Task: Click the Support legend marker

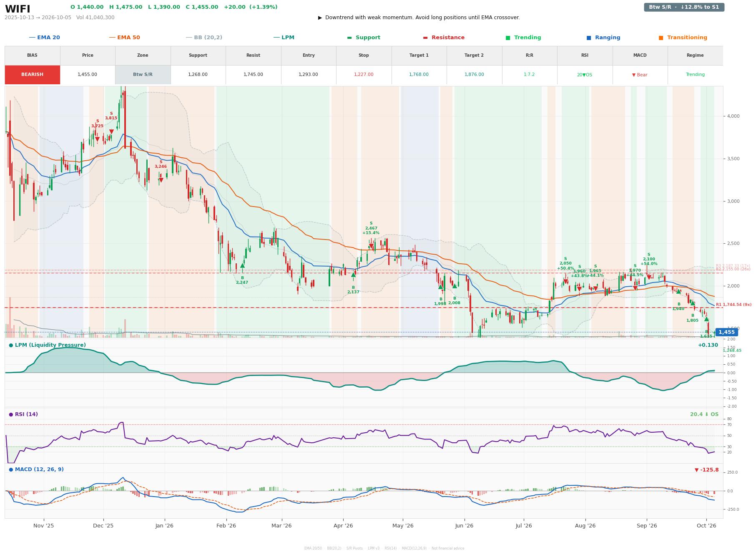Action: pos(349,38)
